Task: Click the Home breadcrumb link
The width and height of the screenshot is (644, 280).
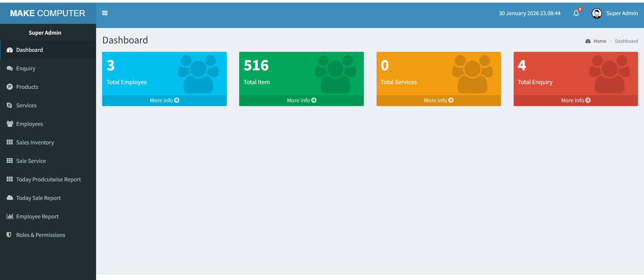Action: pyautogui.click(x=600, y=41)
